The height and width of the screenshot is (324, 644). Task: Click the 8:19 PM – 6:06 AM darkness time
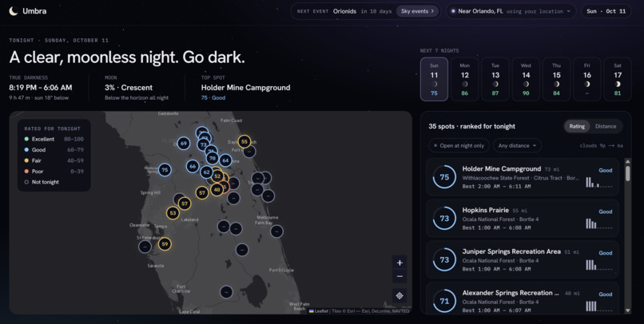41,87
